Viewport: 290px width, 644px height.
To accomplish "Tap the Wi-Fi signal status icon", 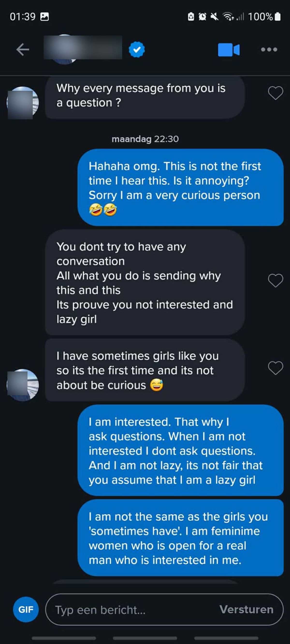I will click(228, 17).
